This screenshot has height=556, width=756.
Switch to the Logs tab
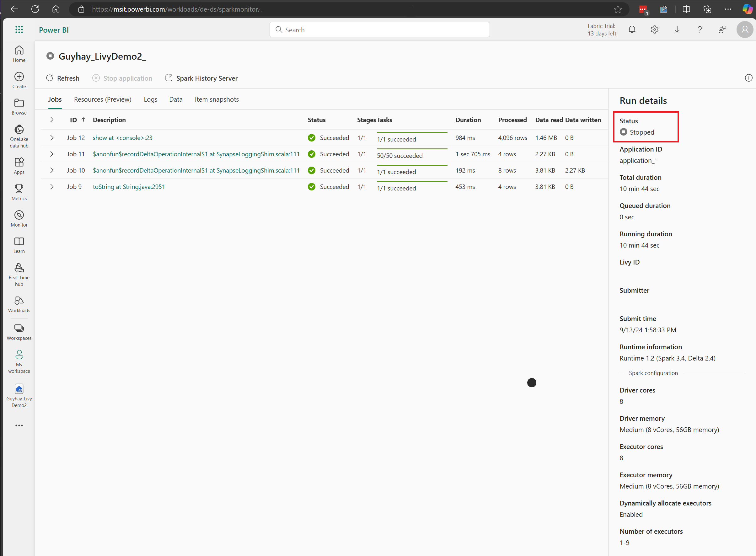[151, 99]
